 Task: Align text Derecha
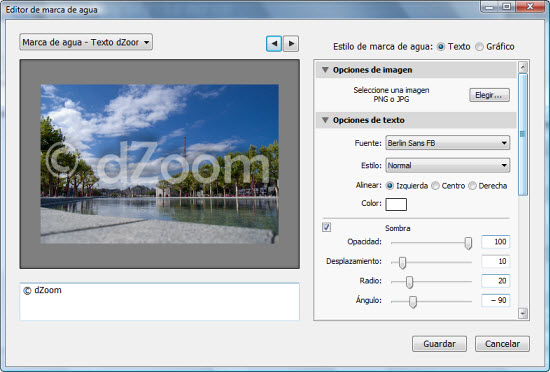(472, 186)
